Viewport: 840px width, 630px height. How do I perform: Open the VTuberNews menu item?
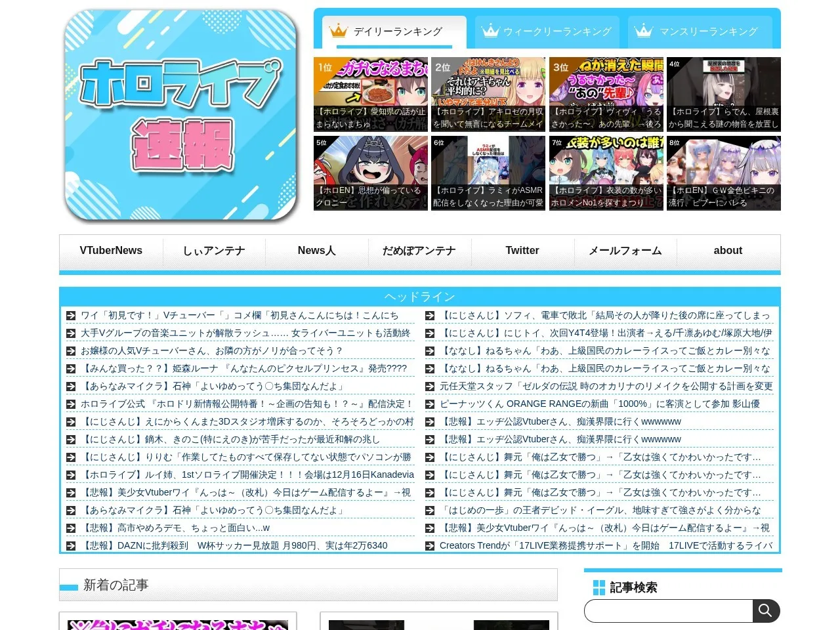click(111, 251)
